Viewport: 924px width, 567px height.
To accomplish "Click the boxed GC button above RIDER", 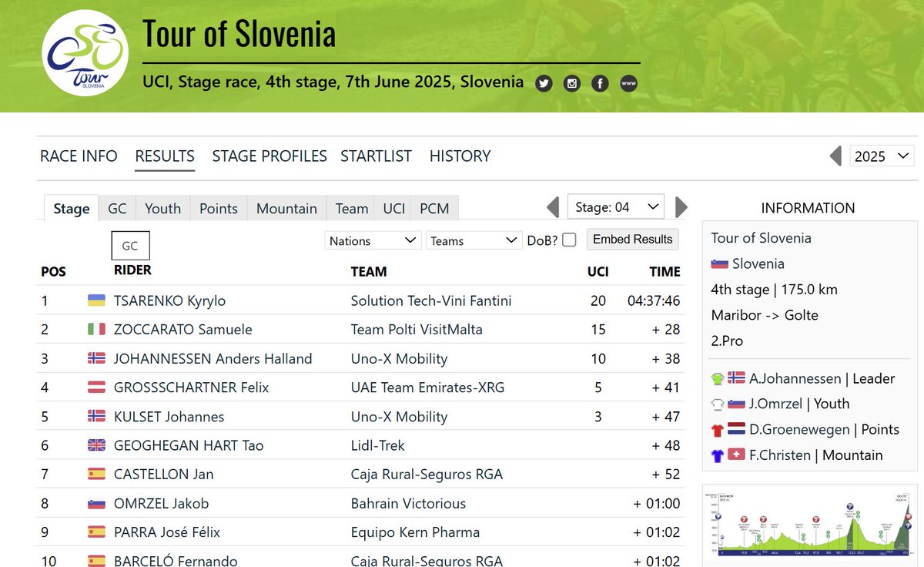I will pyautogui.click(x=130, y=246).
